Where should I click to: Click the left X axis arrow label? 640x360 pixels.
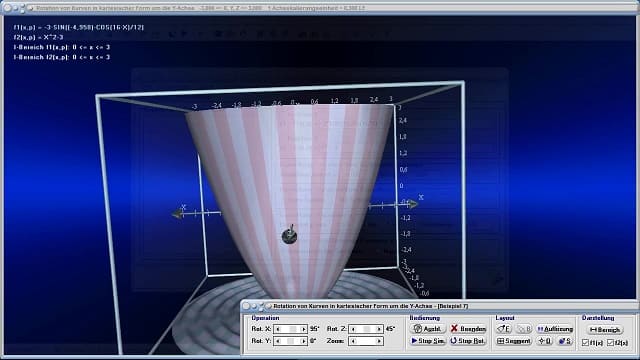pyautogui.click(x=183, y=207)
